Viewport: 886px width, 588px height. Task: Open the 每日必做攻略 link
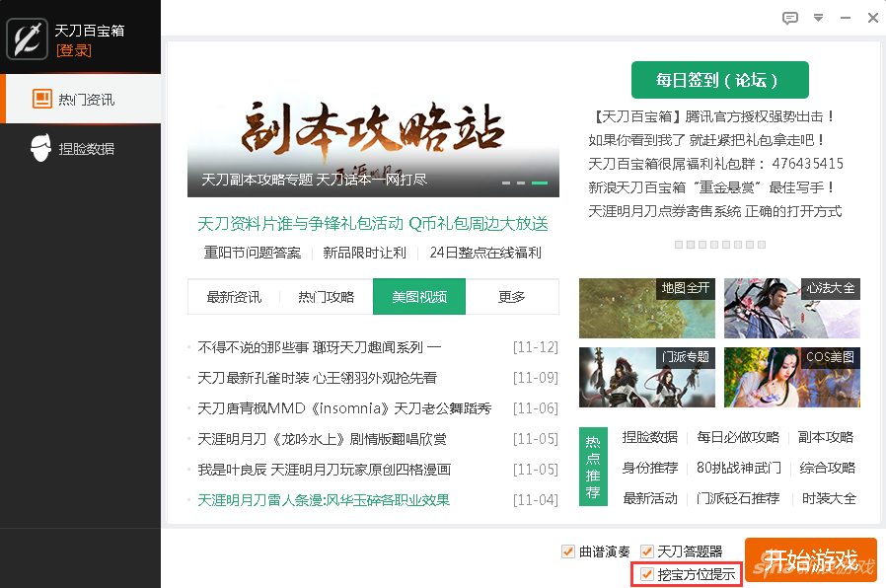[x=738, y=437]
